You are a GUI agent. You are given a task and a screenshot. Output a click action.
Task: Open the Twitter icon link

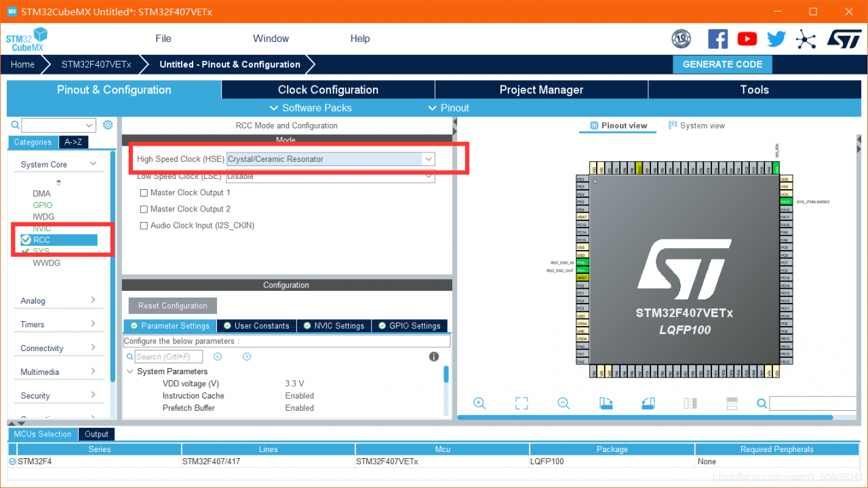[x=776, y=39]
